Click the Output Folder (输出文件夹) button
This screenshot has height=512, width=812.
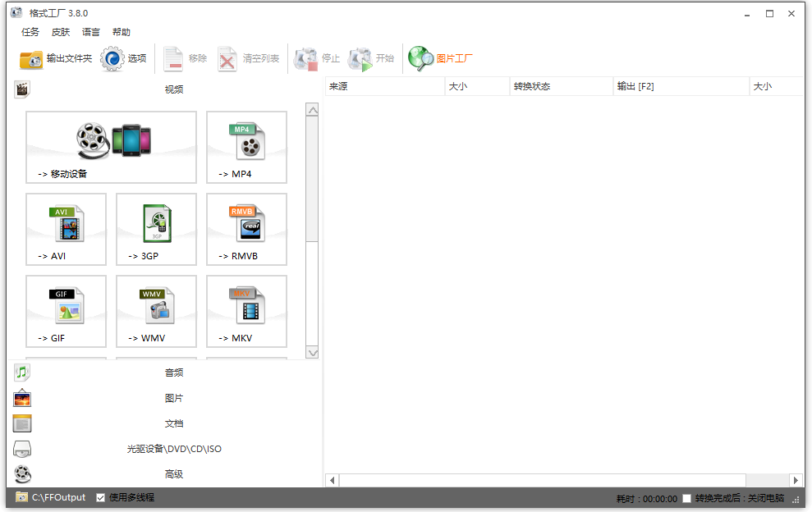(56, 58)
